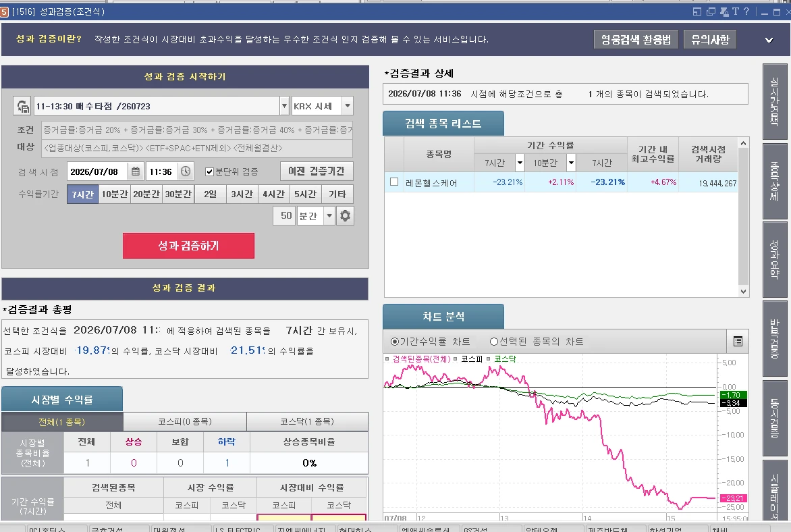
Task: Toggle 분단위 검증 checkbox
Action: (209, 172)
